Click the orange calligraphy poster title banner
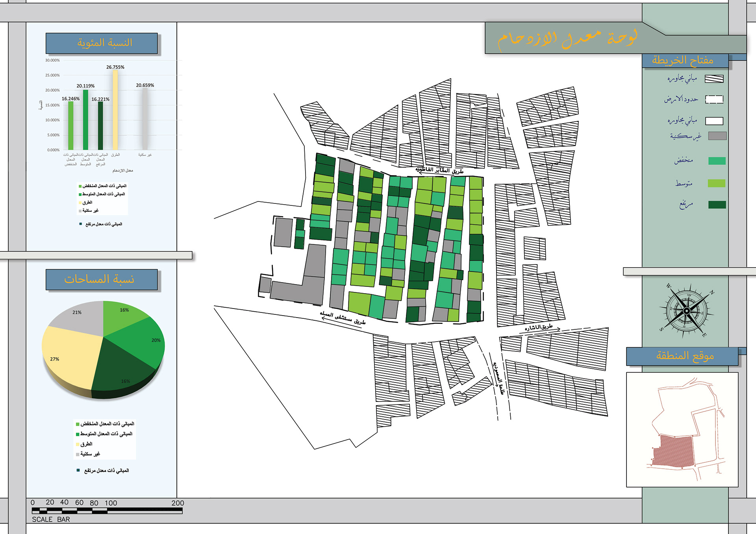The image size is (756, 534). click(567, 39)
